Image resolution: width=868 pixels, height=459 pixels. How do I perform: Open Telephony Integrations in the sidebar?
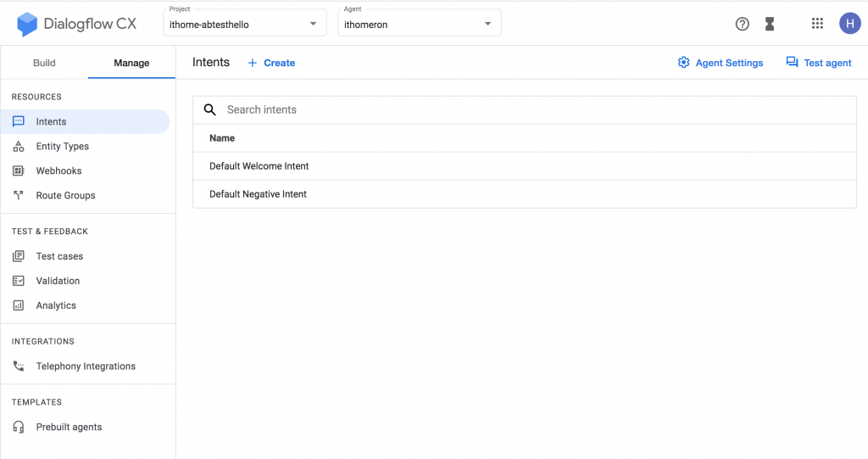click(86, 366)
